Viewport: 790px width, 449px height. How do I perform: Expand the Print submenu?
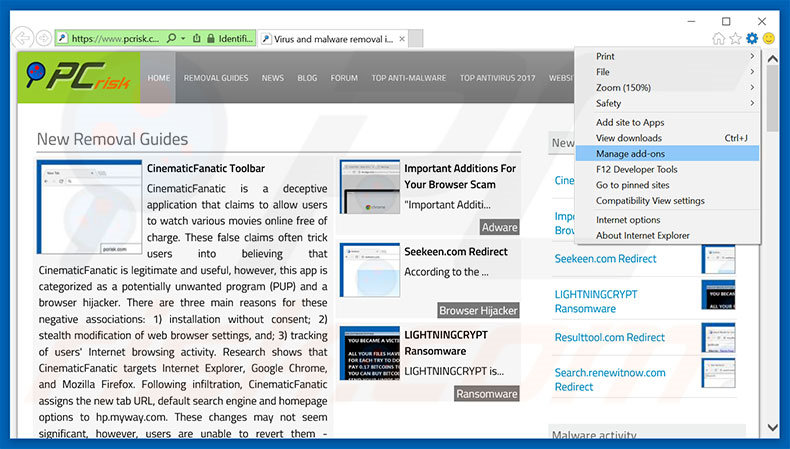coord(668,56)
